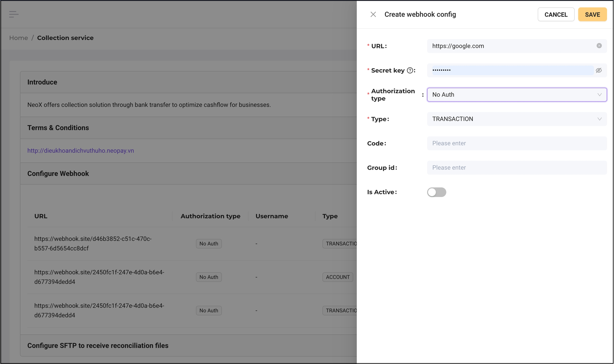Click into the URL text field
Viewport: 614px width, 364px height.
512,46
